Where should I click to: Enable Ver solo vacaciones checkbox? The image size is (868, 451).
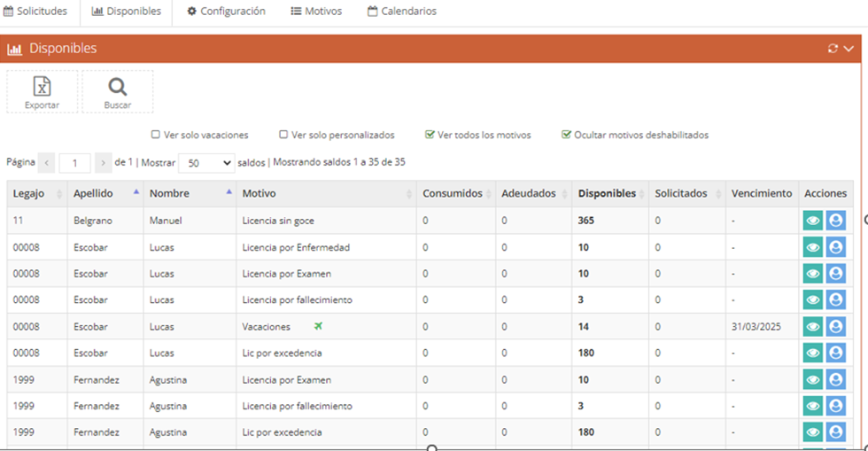(x=156, y=135)
